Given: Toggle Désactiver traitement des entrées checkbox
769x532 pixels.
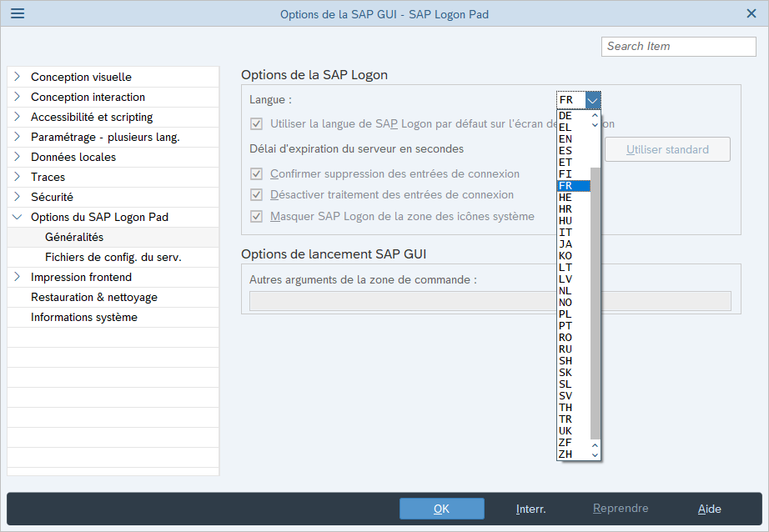Looking at the screenshot, I should (x=256, y=194).
